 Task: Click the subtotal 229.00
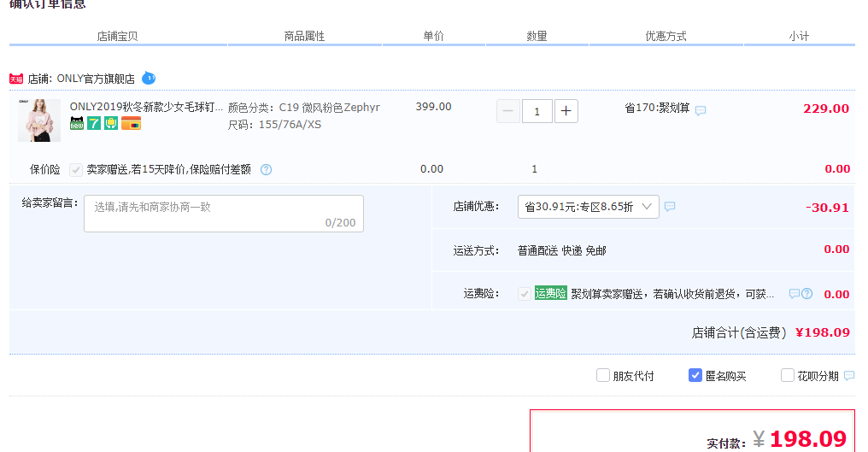tap(826, 109)
